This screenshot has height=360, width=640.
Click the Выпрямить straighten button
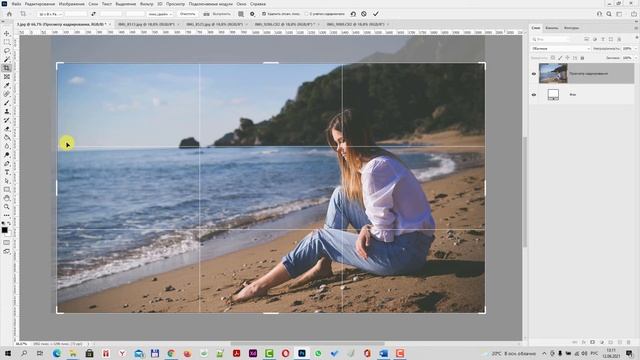click(x=218, y=14)
